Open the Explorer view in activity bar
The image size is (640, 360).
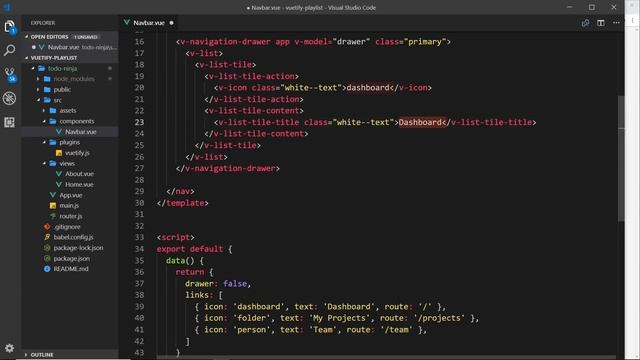pos(9,27)
